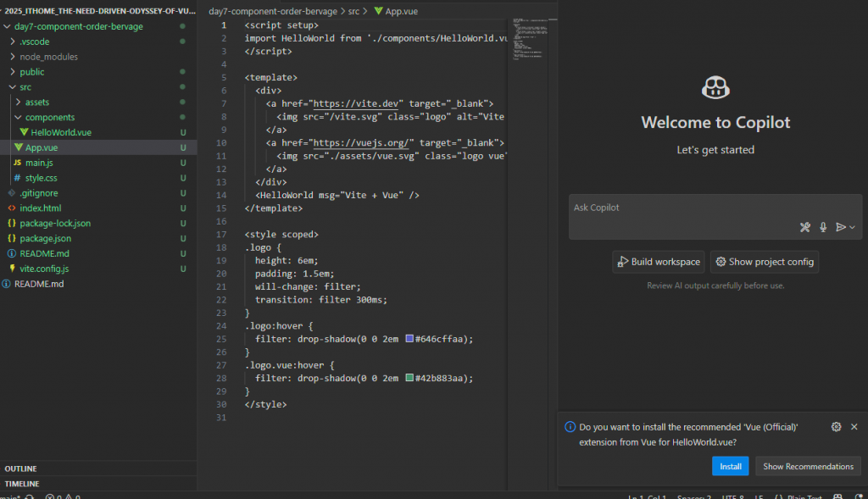Open the #42b883aa color swatch
The width and height of the screenshot is (868, 499).
pyautogui.click(x=409, y=378)
